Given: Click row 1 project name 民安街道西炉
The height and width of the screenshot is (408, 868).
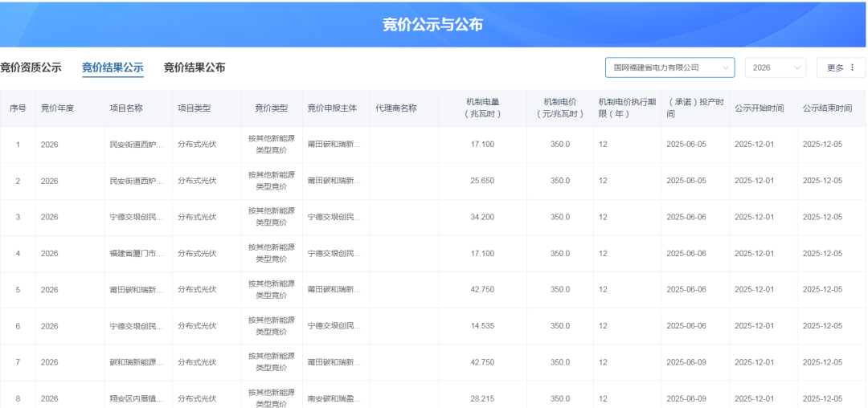Looking at the screenshot, I should click(137, 145).
